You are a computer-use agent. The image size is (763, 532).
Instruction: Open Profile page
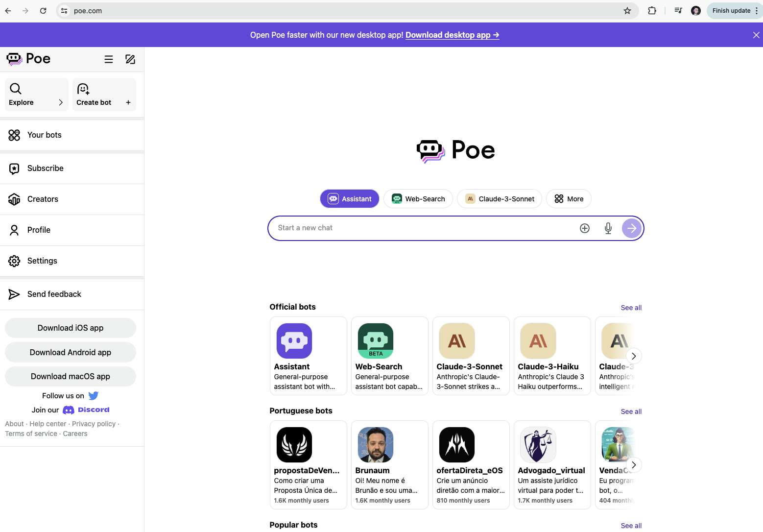(72, 230)
